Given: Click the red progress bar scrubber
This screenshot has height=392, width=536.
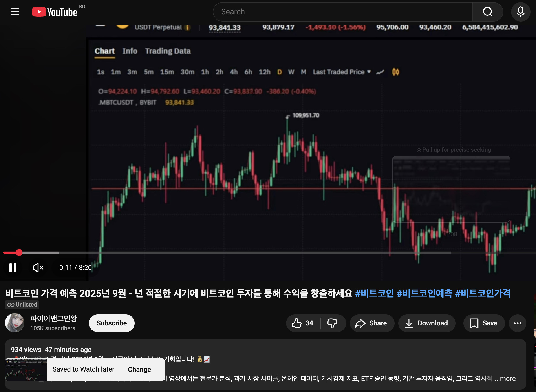Looking at the screenshot, I should [x=19, y=252].
